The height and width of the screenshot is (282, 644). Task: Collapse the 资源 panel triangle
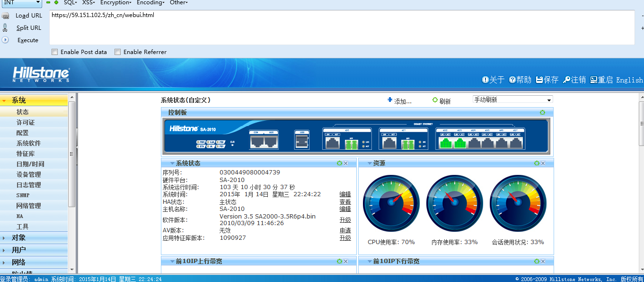click(x=370, y=163)
